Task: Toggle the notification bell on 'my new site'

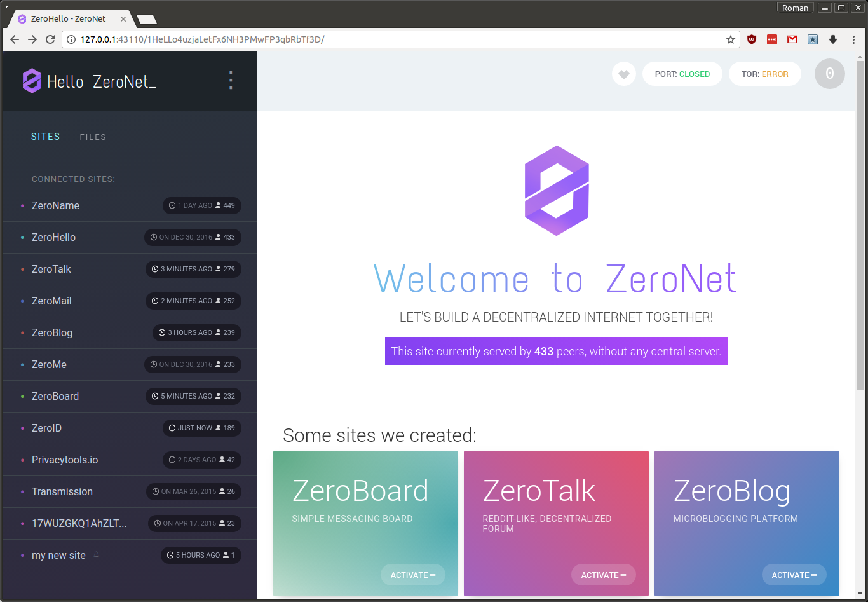Action: [x=95, y=554]
